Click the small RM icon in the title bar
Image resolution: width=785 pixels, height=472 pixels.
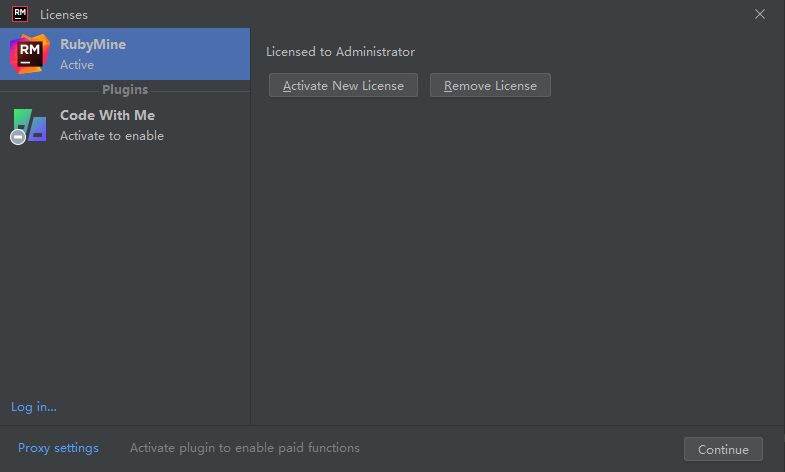pos(20,14)
